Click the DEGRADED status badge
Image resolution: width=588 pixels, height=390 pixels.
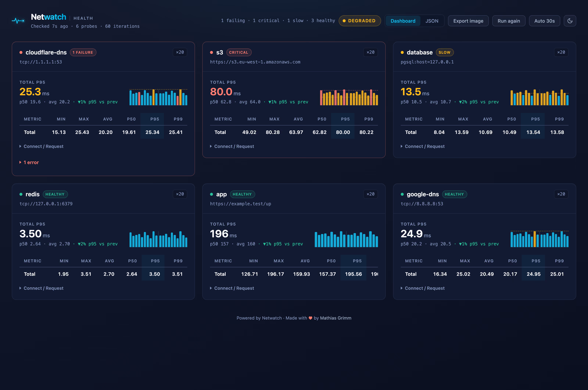[359, 21]
